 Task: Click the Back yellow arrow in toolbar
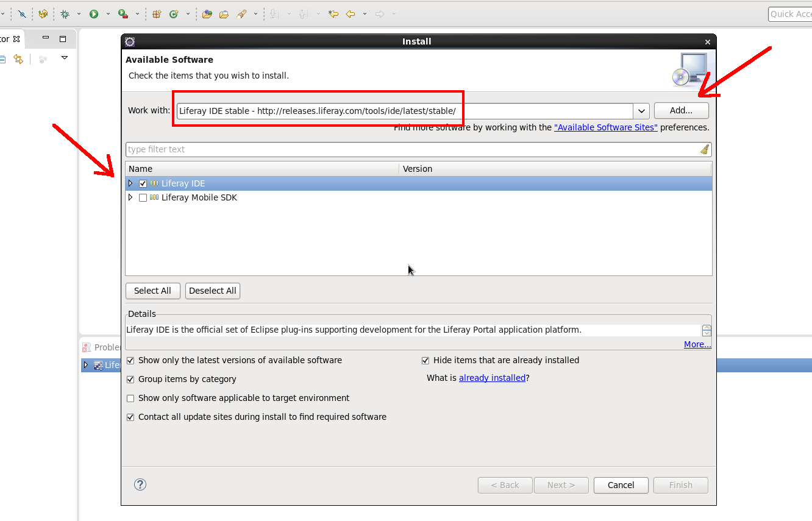click(x=351, y=13)
